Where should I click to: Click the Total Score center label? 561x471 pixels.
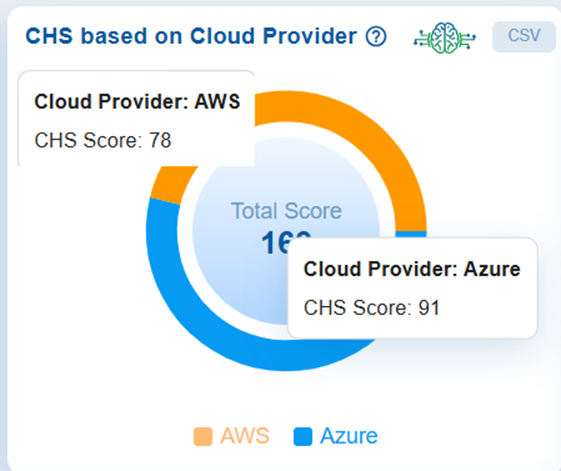pos(286,211)
